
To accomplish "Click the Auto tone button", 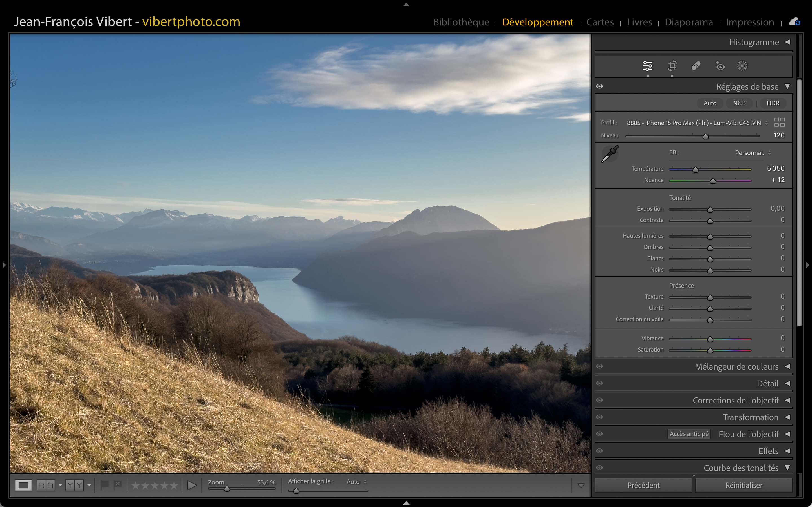I will (x=710, y=103).
